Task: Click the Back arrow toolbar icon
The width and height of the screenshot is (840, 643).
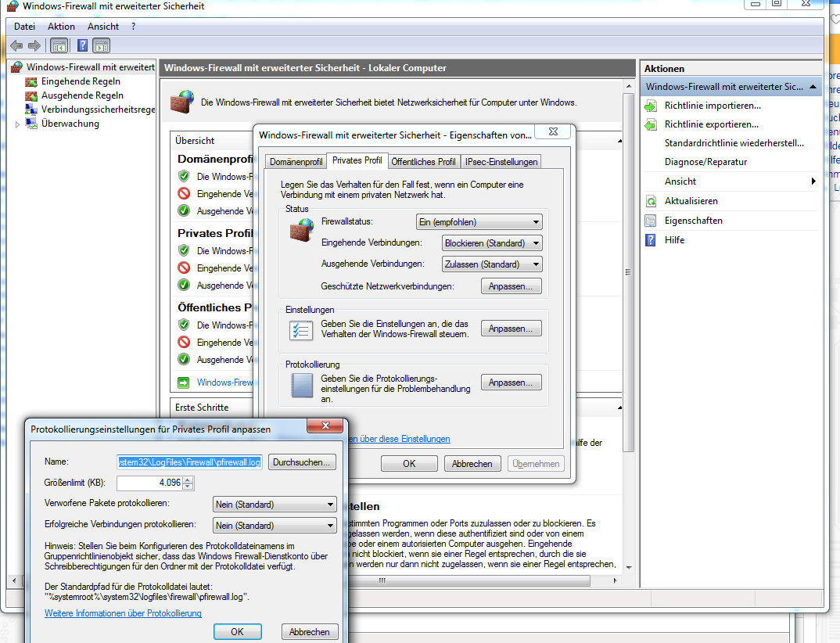Action: (16, 46)
